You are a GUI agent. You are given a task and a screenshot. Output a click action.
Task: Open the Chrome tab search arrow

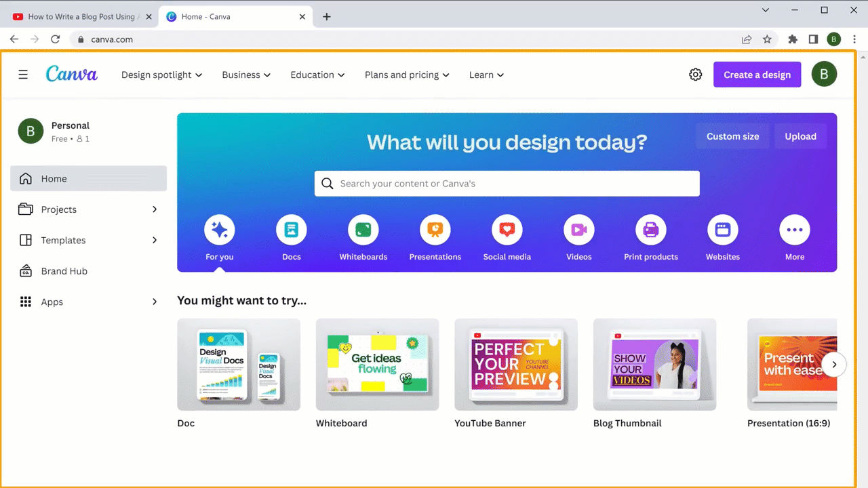click(x=766, y=10)
